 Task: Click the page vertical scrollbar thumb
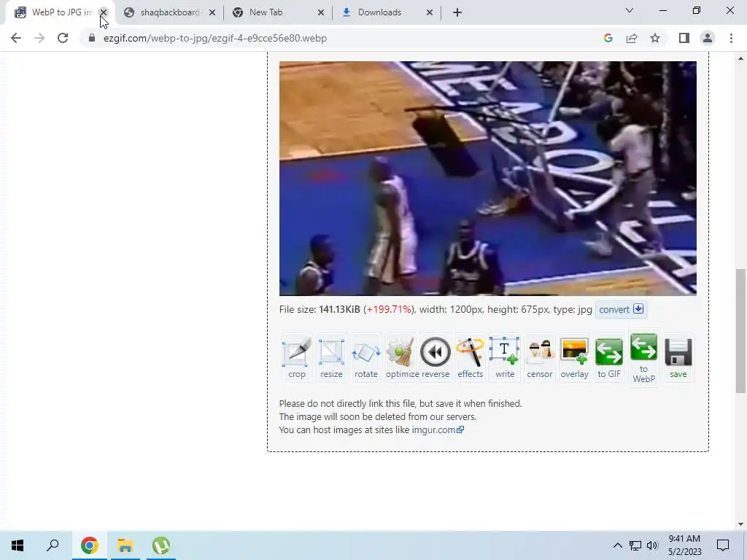[x=740, y=331]
